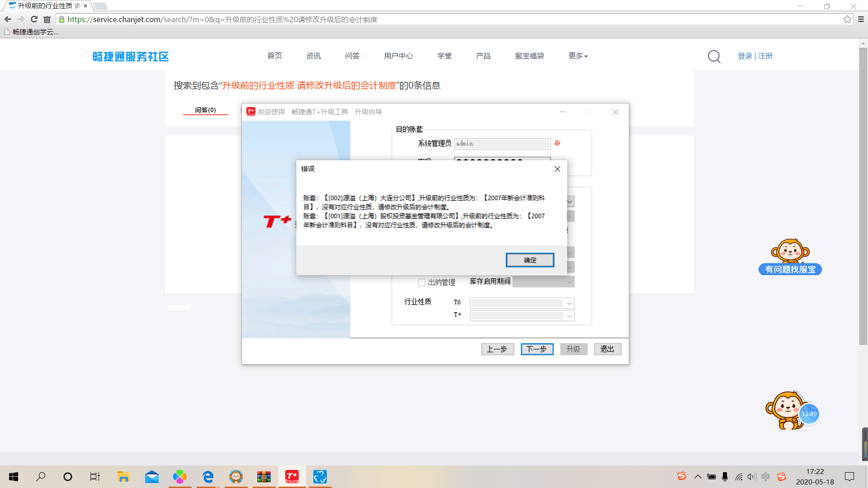Image resolution: width=868 pixels, height=488 pixels.
Task: Click the monkey app taskbar icon
Action: pos(236,477)
